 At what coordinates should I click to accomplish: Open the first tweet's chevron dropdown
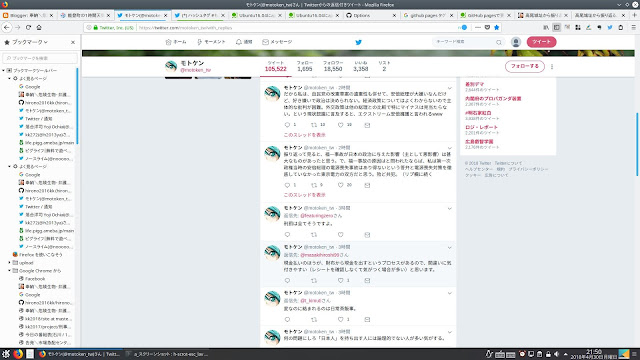click(x=449, y=88)
